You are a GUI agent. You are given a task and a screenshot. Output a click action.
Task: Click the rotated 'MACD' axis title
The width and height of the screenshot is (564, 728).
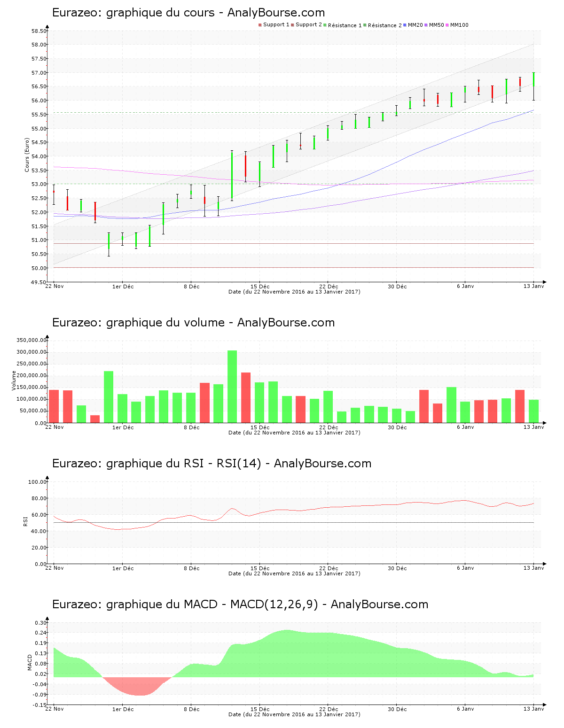[x=30, y=662]
